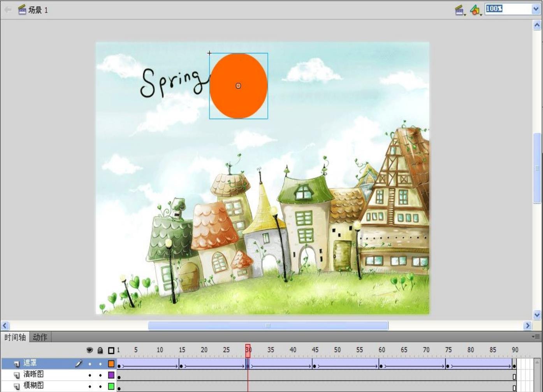Click the eye icon in the timeline header
543x392 pixels.
[x=90, y=350]
